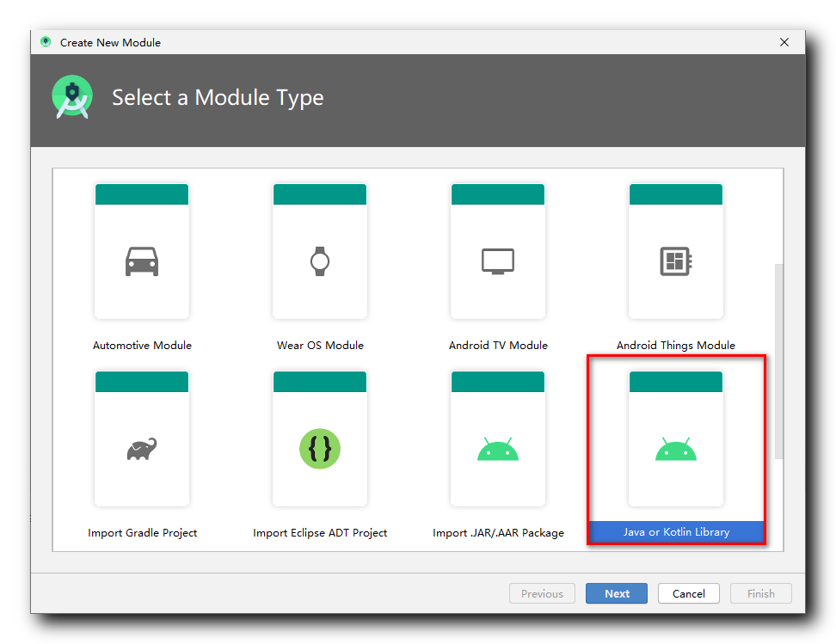Click the Android TV Module label
The width and height of the screenshot is (836, 644).
pos(498,345)
